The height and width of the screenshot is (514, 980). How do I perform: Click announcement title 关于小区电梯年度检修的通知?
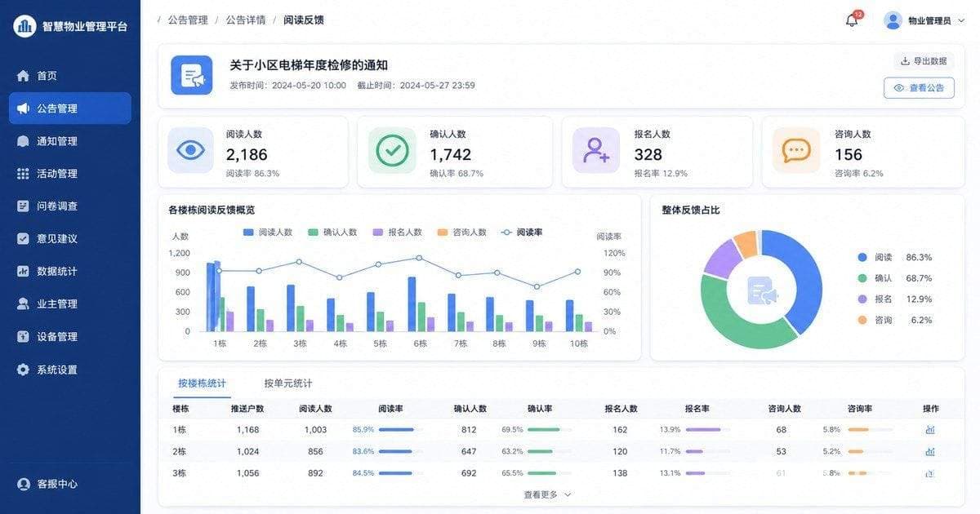pos(309,65)
